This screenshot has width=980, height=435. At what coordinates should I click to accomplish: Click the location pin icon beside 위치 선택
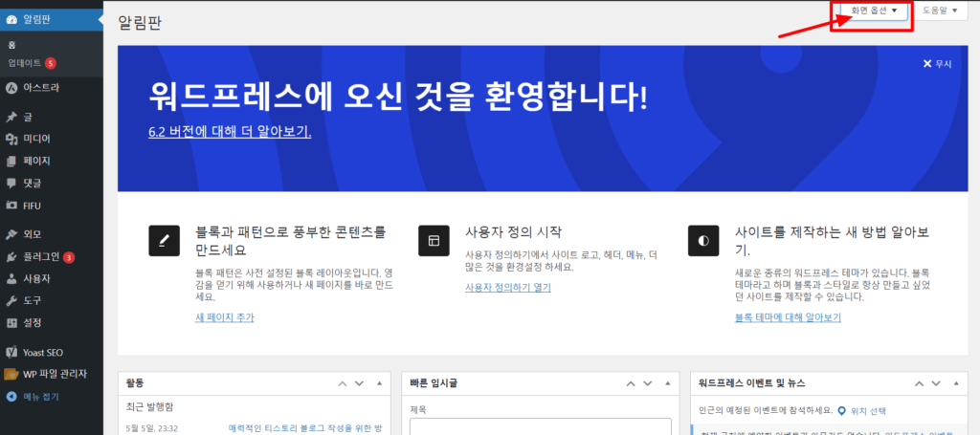(x=842, y=411)
